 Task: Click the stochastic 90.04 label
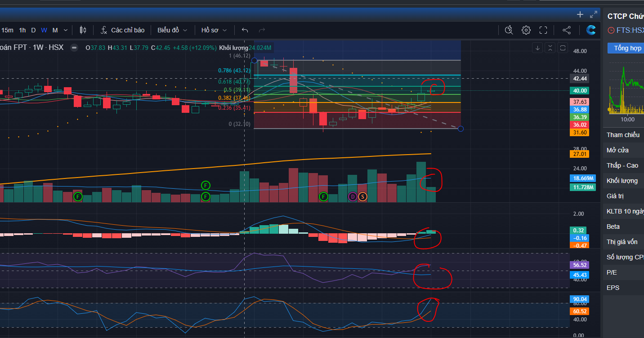[x=579, y=299]
